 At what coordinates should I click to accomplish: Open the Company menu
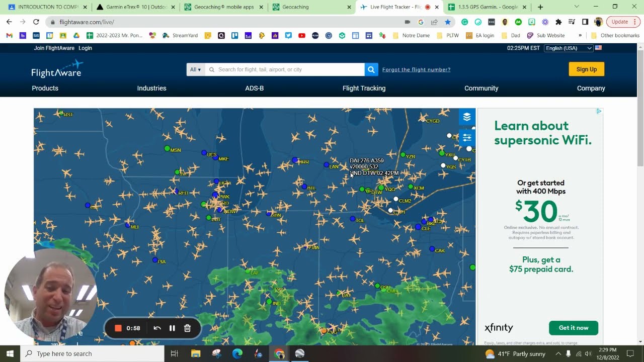point(591,88)
